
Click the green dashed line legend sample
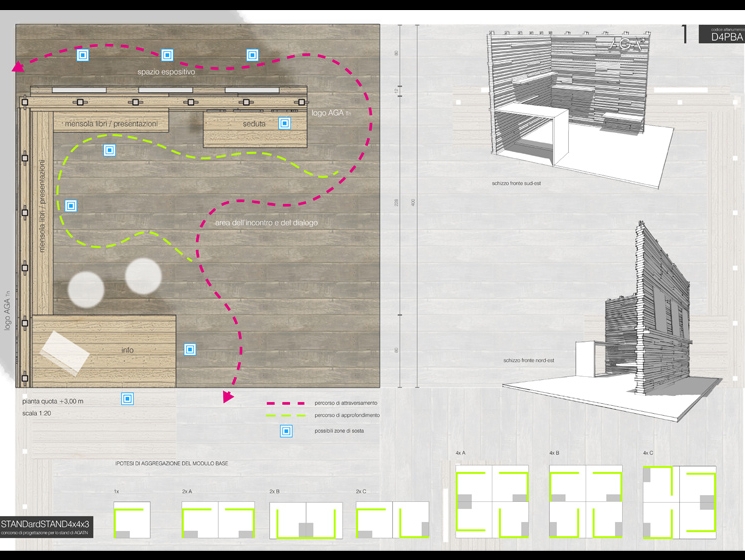(283, 415)
